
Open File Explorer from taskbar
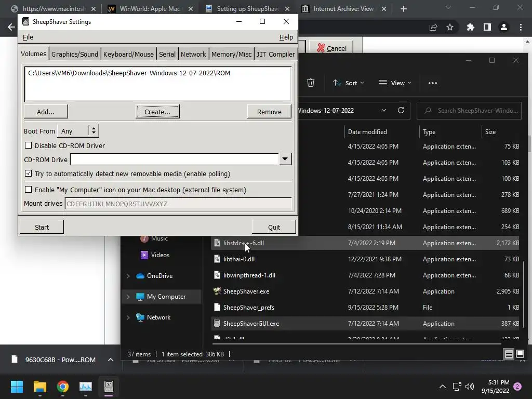[x=39, y=387]
